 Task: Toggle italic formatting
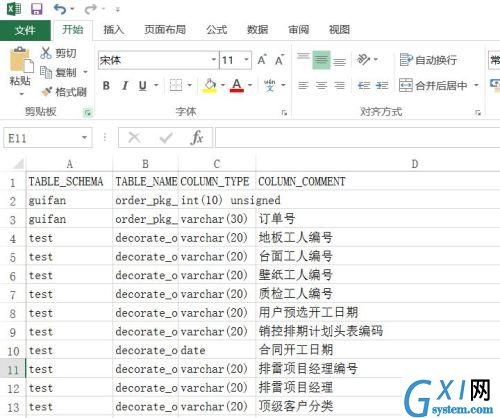point(125,86)
